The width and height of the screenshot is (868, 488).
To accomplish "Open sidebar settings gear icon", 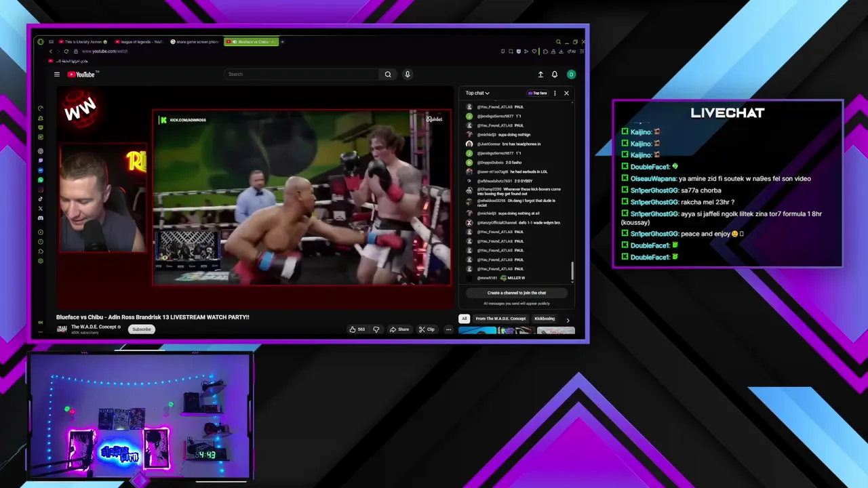I will (41, 261).
